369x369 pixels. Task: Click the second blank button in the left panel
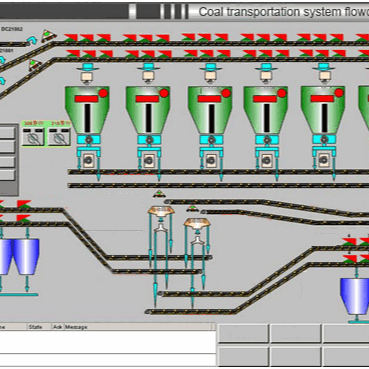[x=7, y=147]
